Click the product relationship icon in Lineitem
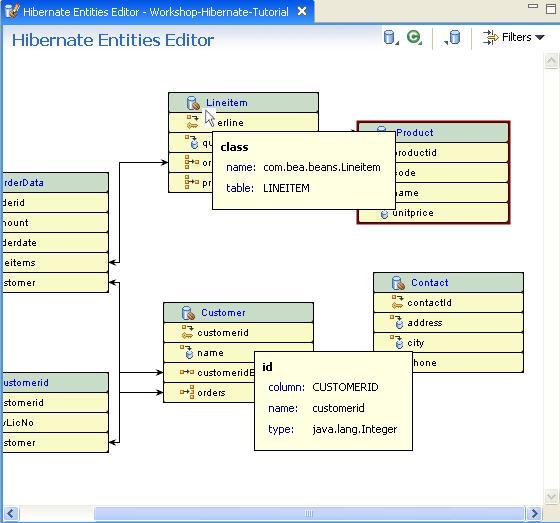This screenshot has width=560, height=523. tap(192, 182)
